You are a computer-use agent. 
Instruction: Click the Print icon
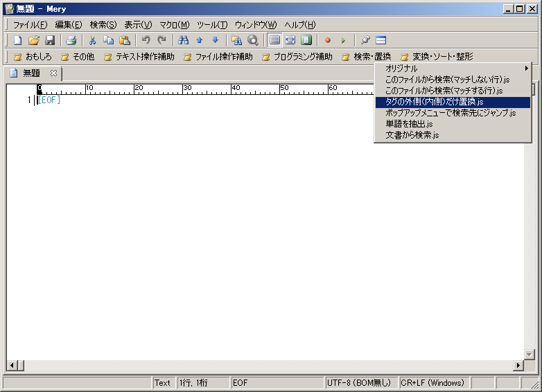(71, 41)
